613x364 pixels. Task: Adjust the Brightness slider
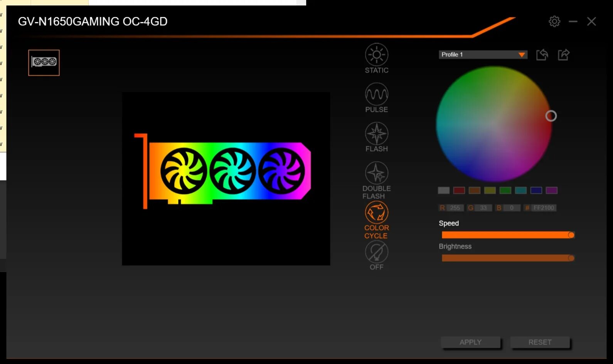[x=508, y=258]
